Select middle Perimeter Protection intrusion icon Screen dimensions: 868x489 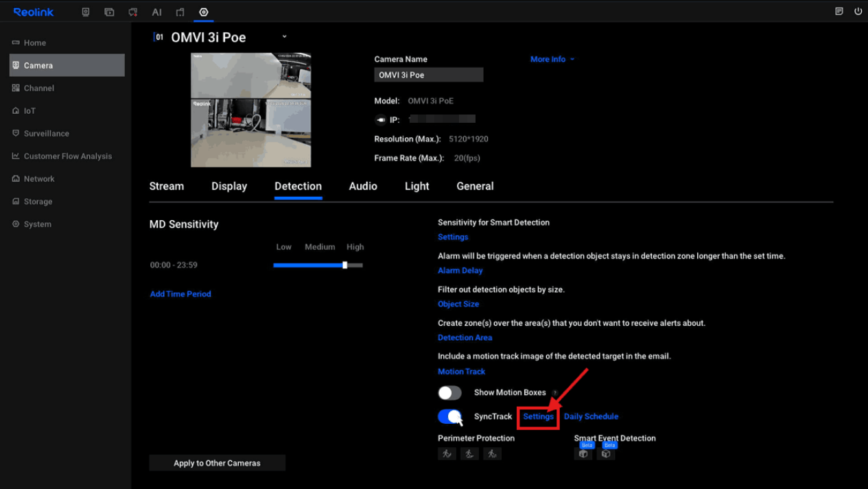click(x=469, y=453)
